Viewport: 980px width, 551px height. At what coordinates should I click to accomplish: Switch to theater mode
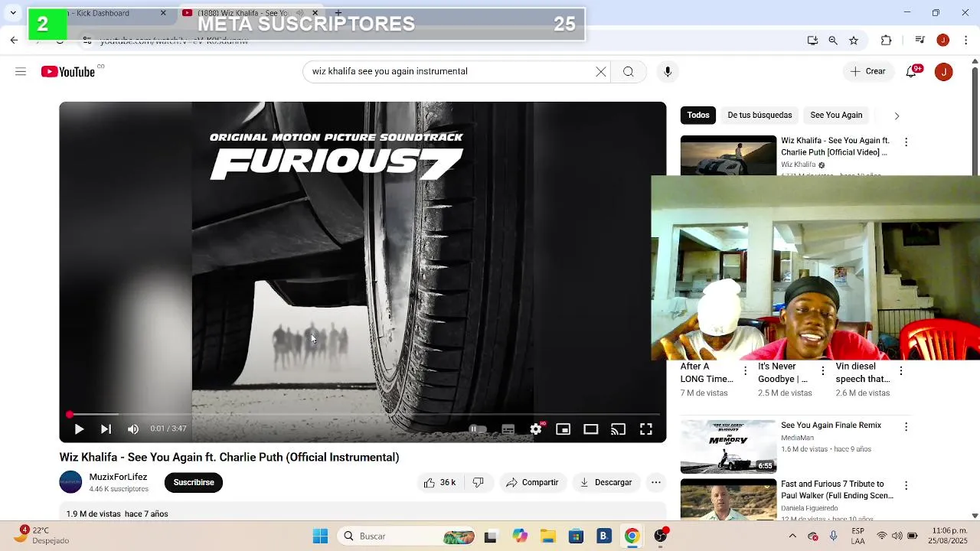(x=591, y=429)
